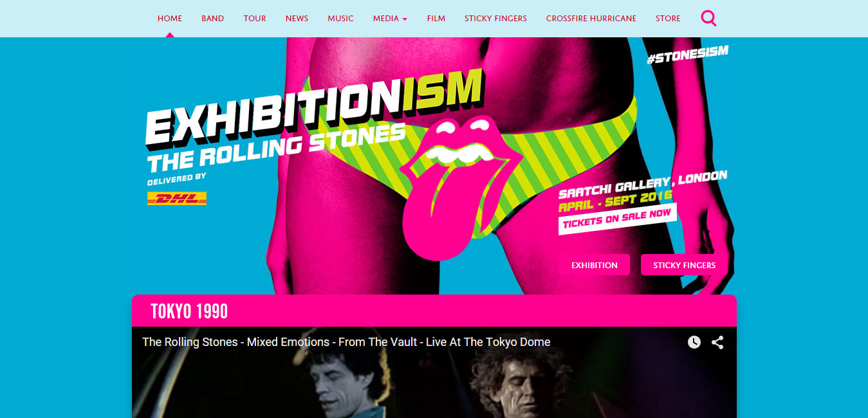Go to the Home page
Image resolution: width=868 pixels, height=418 pixels.
point(170,18)
